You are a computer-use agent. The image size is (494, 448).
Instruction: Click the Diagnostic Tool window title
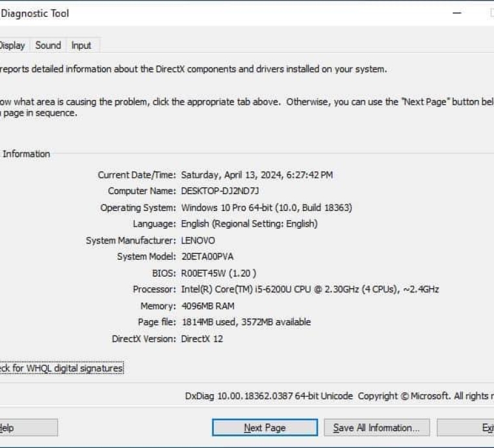coord(34,13)
